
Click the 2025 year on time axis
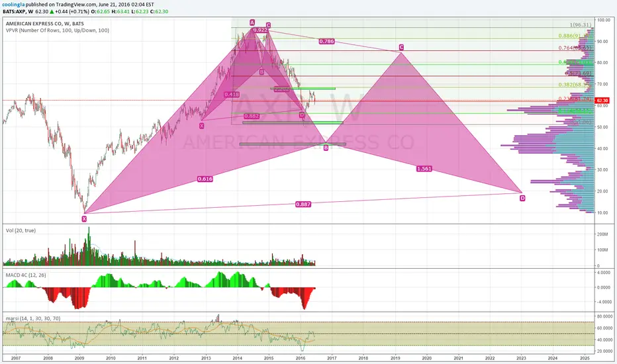(x=585, y=358)
